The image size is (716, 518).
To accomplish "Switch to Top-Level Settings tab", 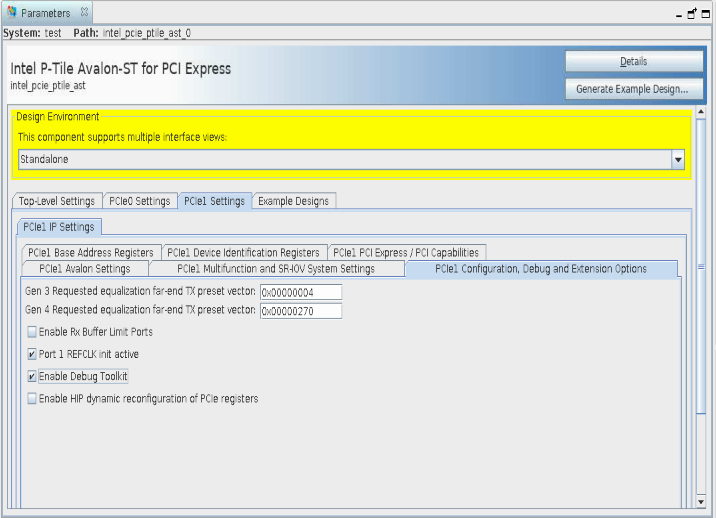I will pos(57,201).
